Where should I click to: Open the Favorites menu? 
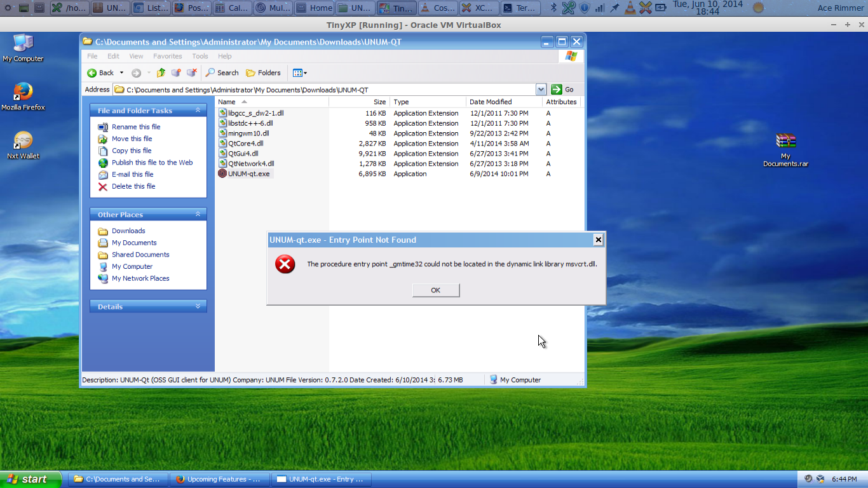(x=167, y=56)
